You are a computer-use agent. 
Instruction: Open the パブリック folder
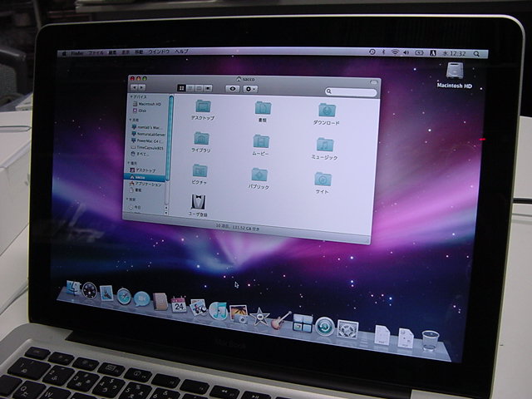point(259,175)
